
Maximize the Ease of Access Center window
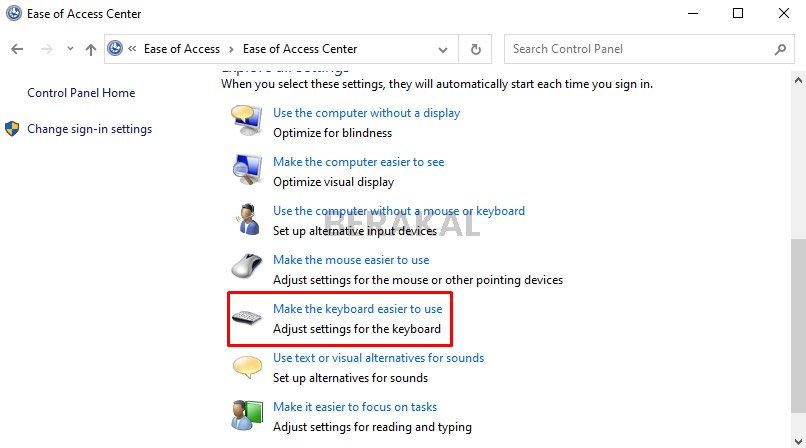(x=738, y=13)
